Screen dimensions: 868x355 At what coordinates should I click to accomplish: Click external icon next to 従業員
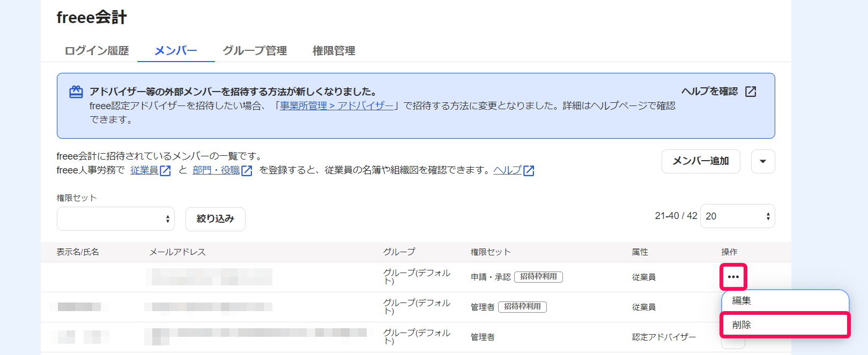point(165,171)
